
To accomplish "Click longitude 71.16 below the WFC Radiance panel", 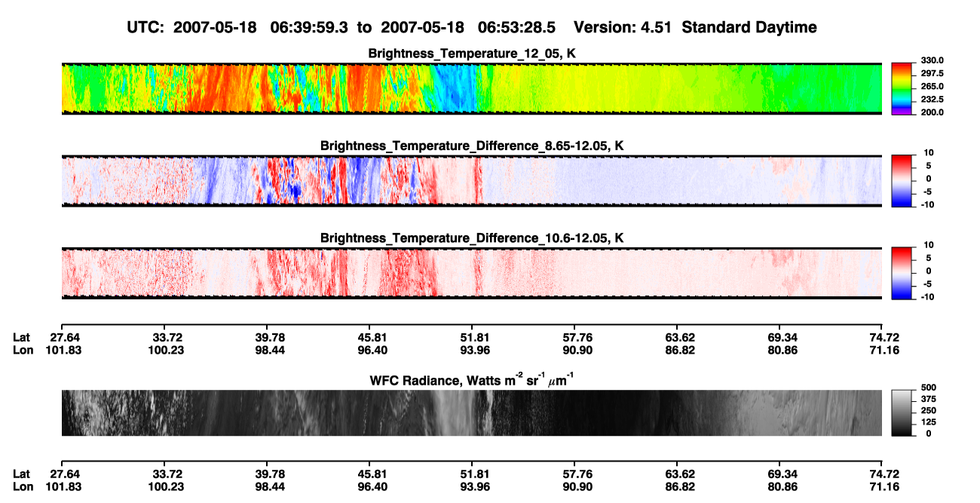I will pyautogui.click(x=884, y=487).
